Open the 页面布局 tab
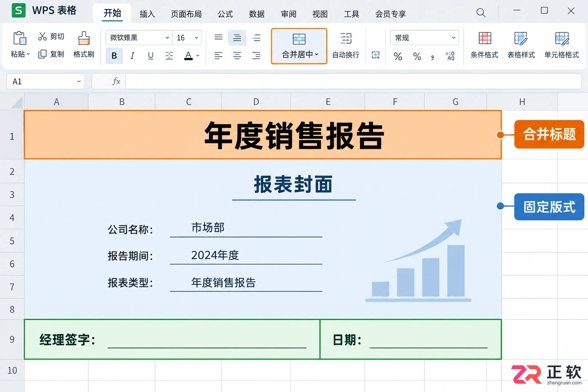 tap(186, 14)
